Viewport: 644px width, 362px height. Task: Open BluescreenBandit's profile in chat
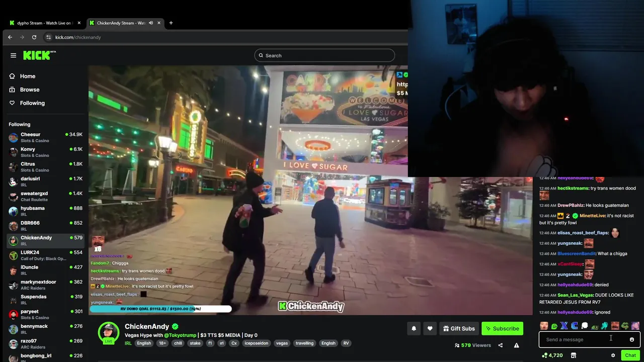point(577,253)
